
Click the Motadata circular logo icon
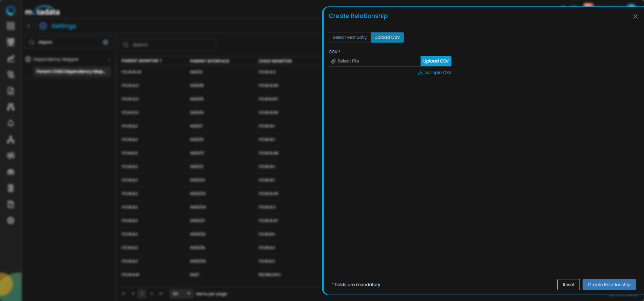[11, 10]
